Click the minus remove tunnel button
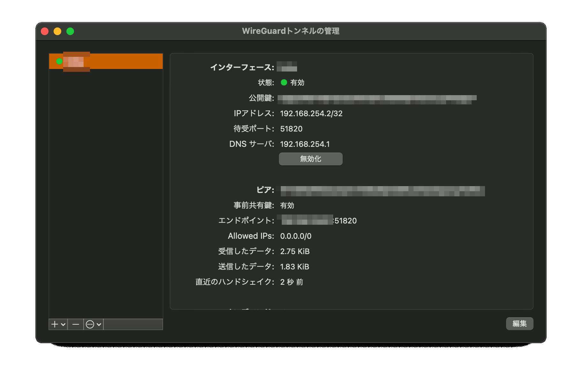The width and height of the screenshot is (582, 392). click(x=76, y=324)
